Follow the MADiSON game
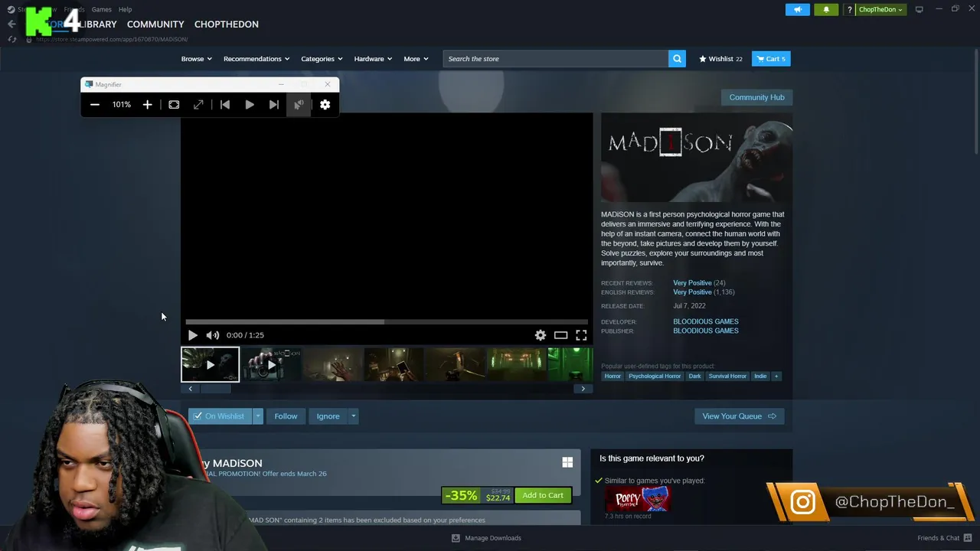This screenshot has width=980, height=551. [x=286, y=416]
